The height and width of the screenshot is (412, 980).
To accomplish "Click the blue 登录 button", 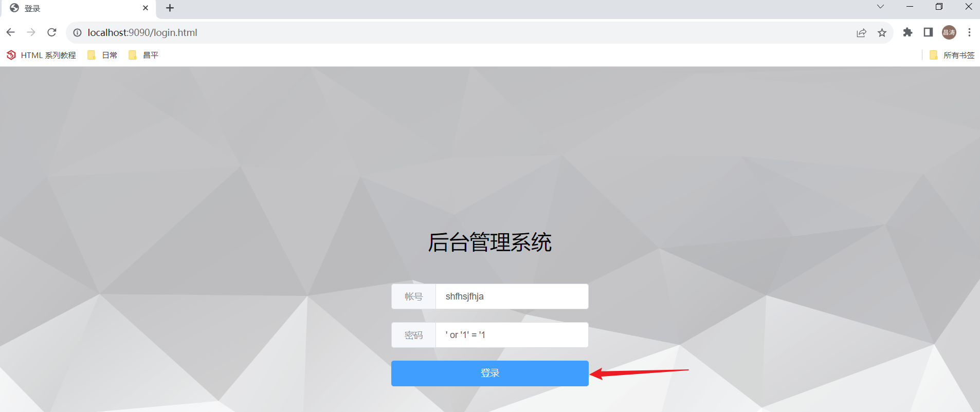I will [490, 373].
